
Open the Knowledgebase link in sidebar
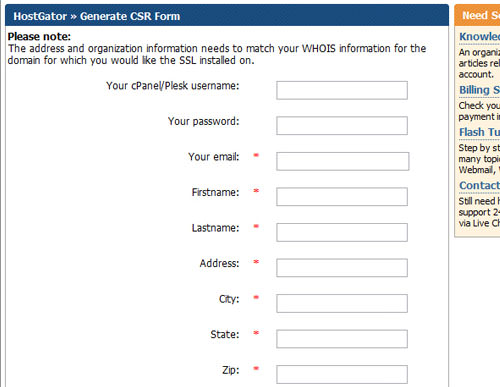(x=479, y=36)
